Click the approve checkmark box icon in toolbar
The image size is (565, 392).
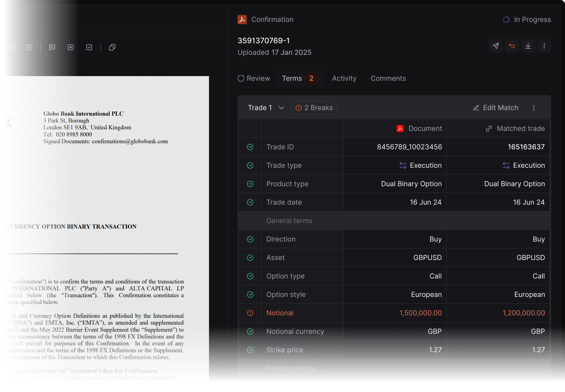click(x=89, y=47)
